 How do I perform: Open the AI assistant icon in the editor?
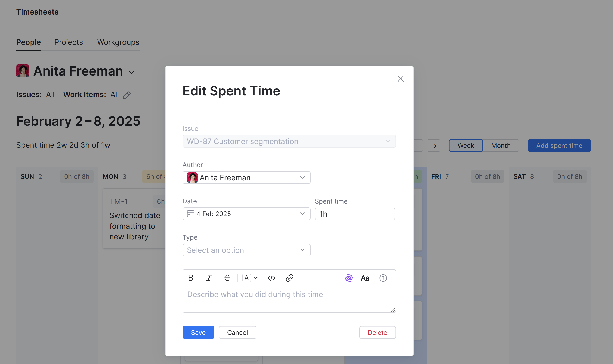tap(349, 278)
